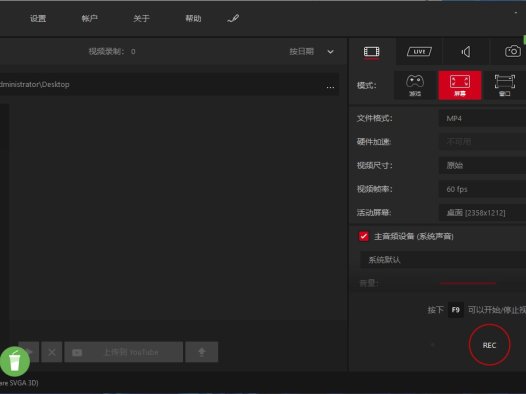The width and height of the screenshot is (526, 394).
Task: Open the 帐户 menu
Action: coord(90,18)
